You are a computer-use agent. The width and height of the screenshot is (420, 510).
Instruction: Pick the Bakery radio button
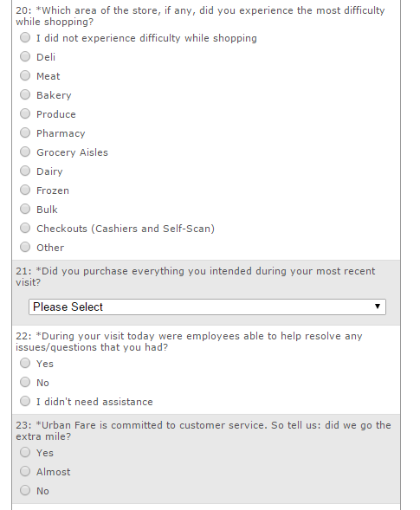coord(25,94)
